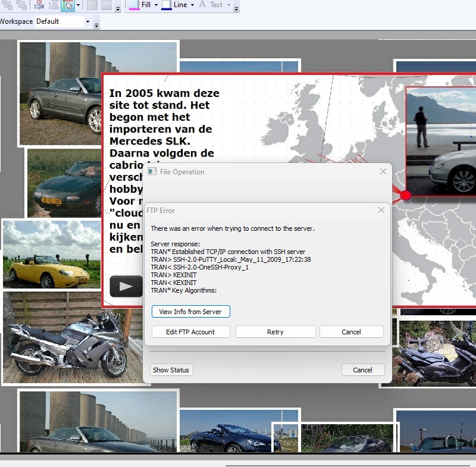476x467 pixels.
Task: Click Cancel in File Operation dialog
Action: click(x=363, y=370)
